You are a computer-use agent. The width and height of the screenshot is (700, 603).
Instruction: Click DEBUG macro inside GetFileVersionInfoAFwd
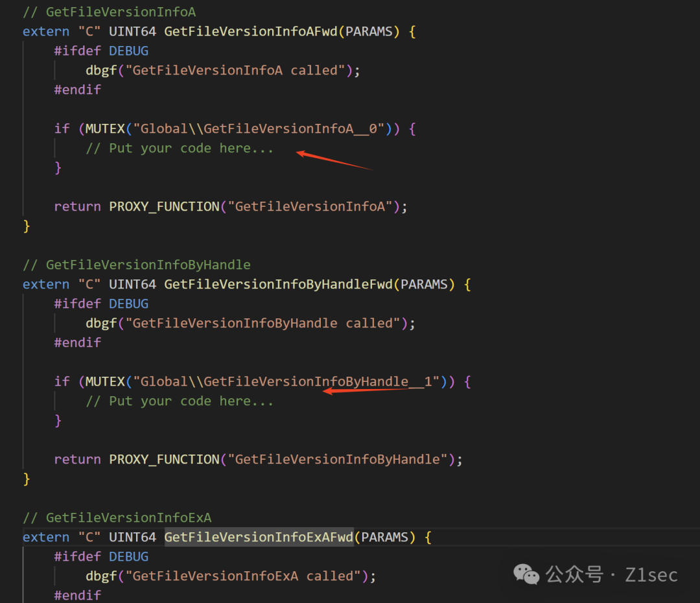129,51
